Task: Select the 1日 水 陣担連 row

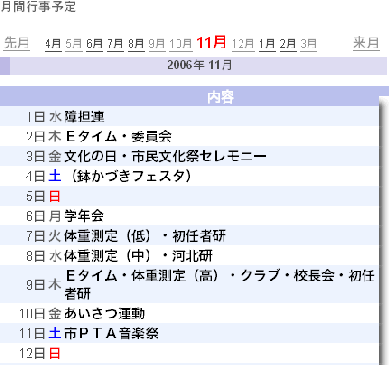Action: 189,117
